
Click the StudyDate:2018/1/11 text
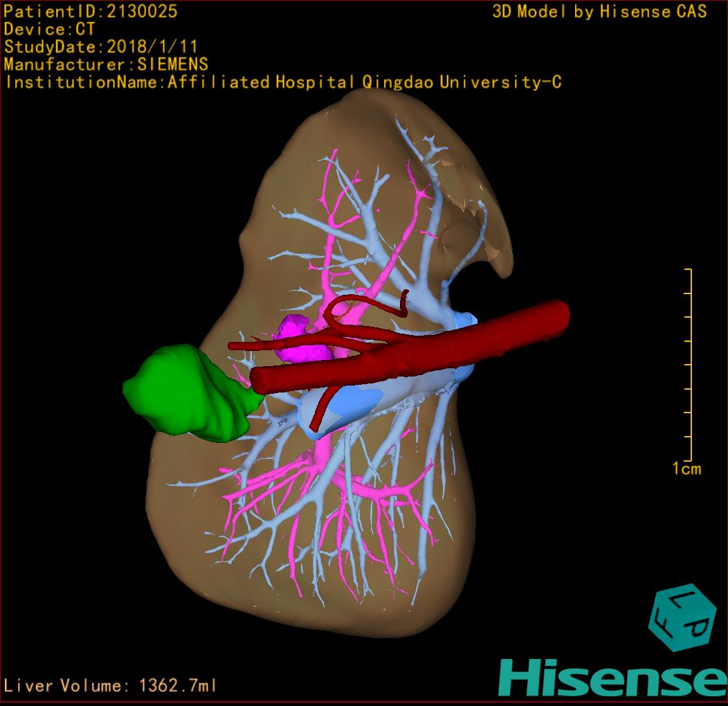click(x=101, y=47)
